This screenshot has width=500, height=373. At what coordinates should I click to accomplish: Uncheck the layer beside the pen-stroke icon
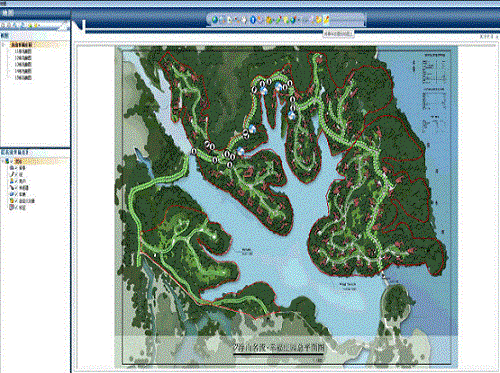click(16, 174)
